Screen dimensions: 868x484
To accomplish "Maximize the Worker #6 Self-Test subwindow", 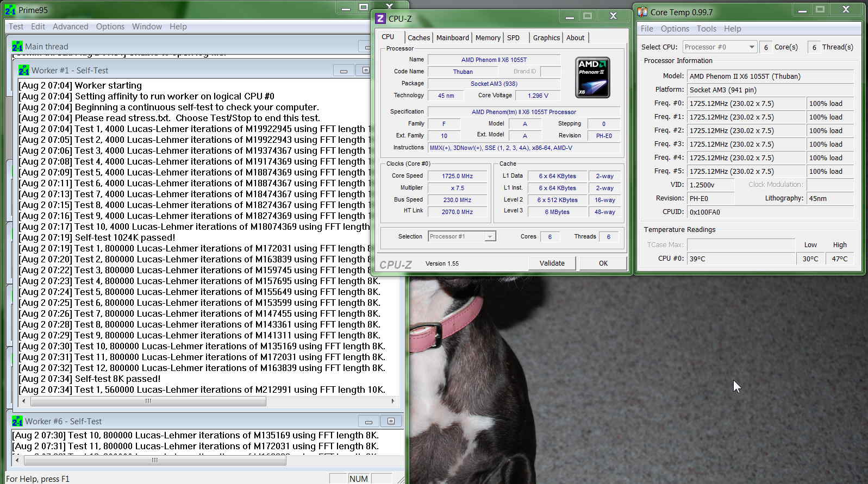I will 391,422.
